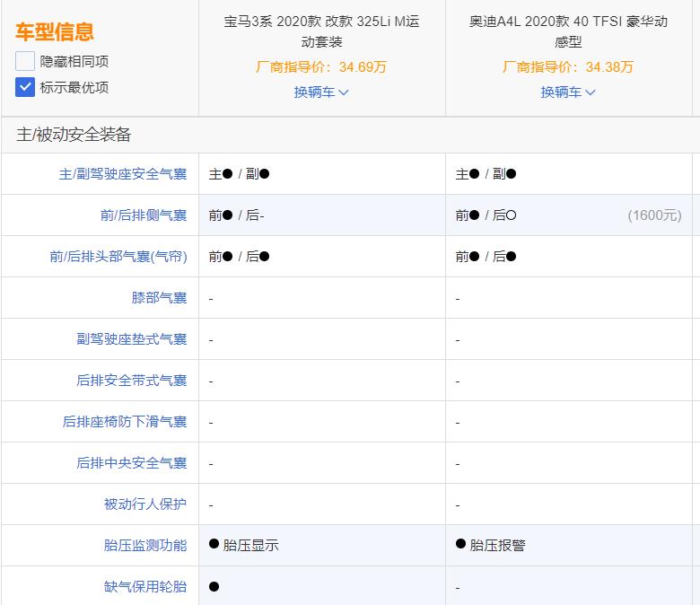Click the BMW 厂商指导价 34.69万 price
Image resolution: width=700 pixels, height=605 pixels.
(321, 67)
